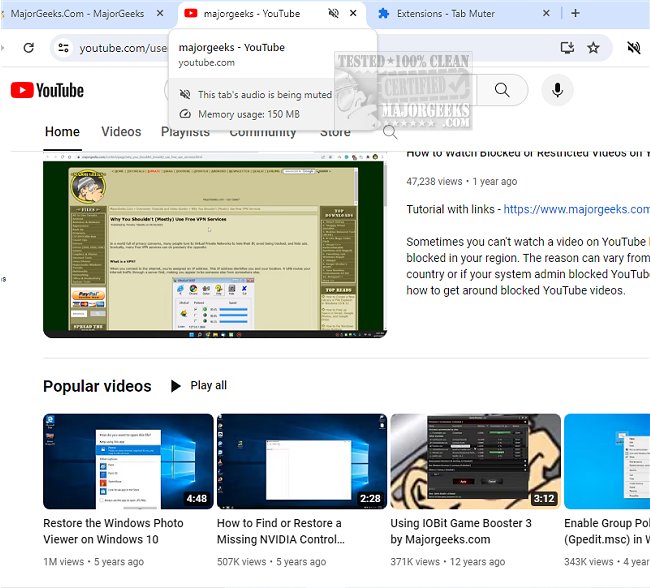Screen dimensions: 650x588
Task: Switch to MajorGeeks.Com tab
Action: click(x=78, y=14)
